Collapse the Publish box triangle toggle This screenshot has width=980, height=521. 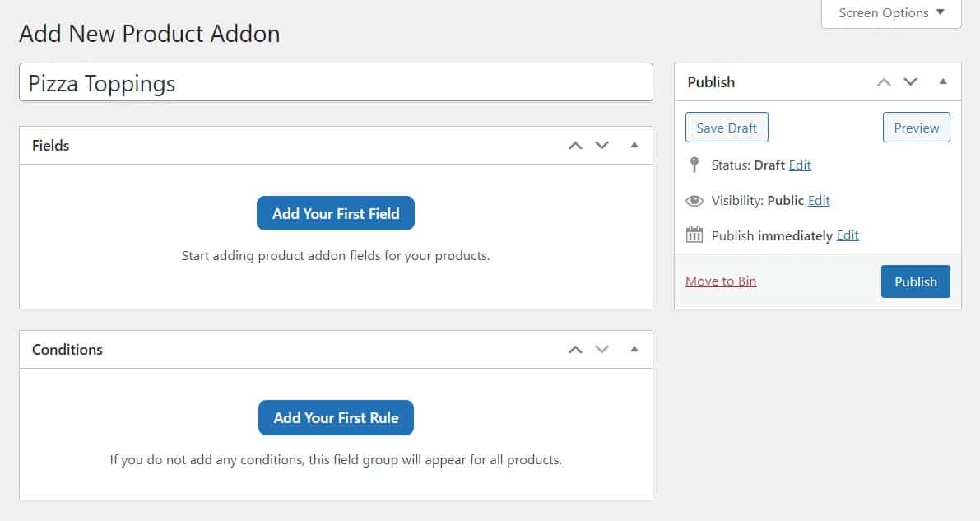click(943, 81)
